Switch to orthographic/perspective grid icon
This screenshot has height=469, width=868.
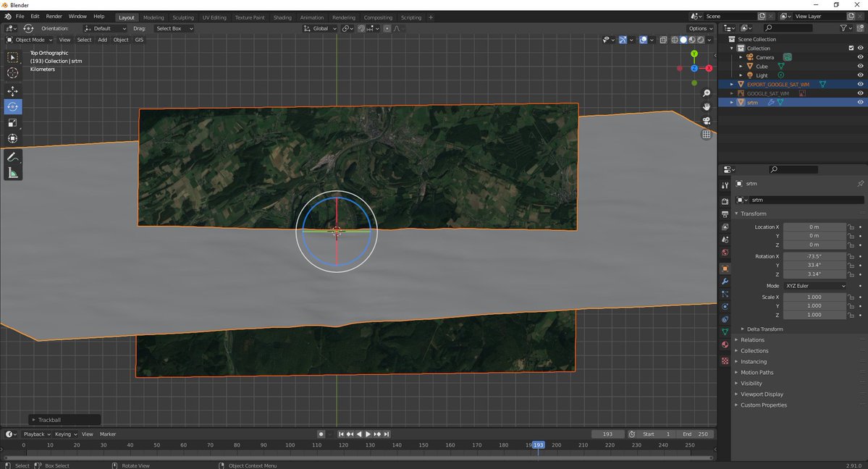pos(706,135)
